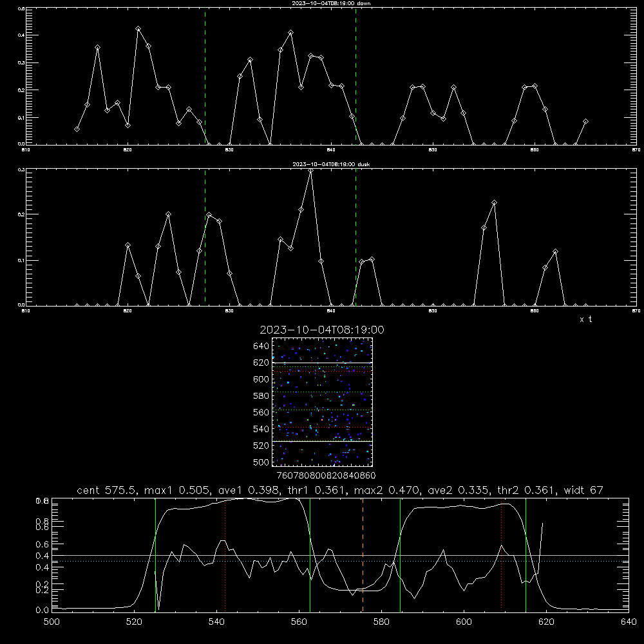This screenshot has width=644, height=644.
Task: Click the left green dashed line in dawn plot
Action: 205,76
